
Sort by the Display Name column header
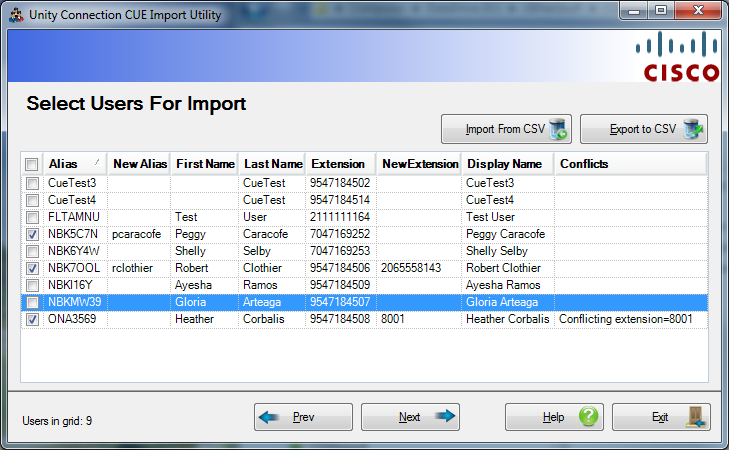click(508, 164)
